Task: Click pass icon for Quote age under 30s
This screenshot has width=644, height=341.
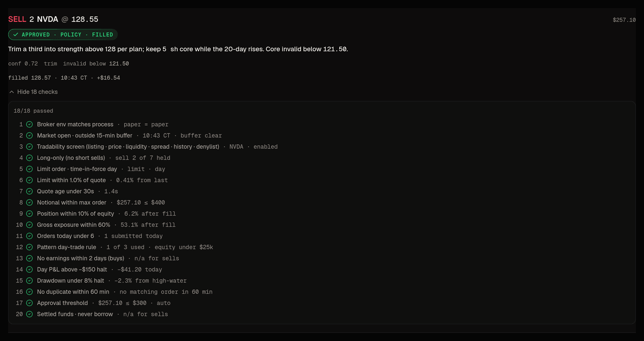Action: (x=29, y=191)
